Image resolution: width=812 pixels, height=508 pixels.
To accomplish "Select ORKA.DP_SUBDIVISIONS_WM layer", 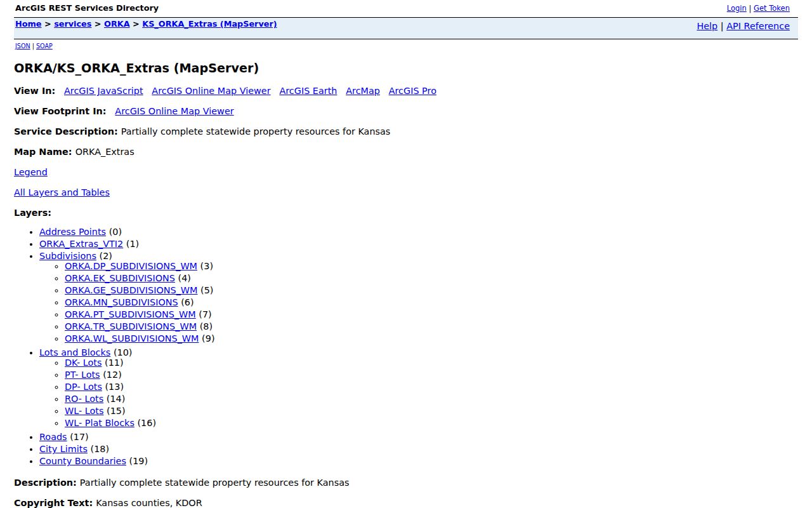I will click(131, 266).
